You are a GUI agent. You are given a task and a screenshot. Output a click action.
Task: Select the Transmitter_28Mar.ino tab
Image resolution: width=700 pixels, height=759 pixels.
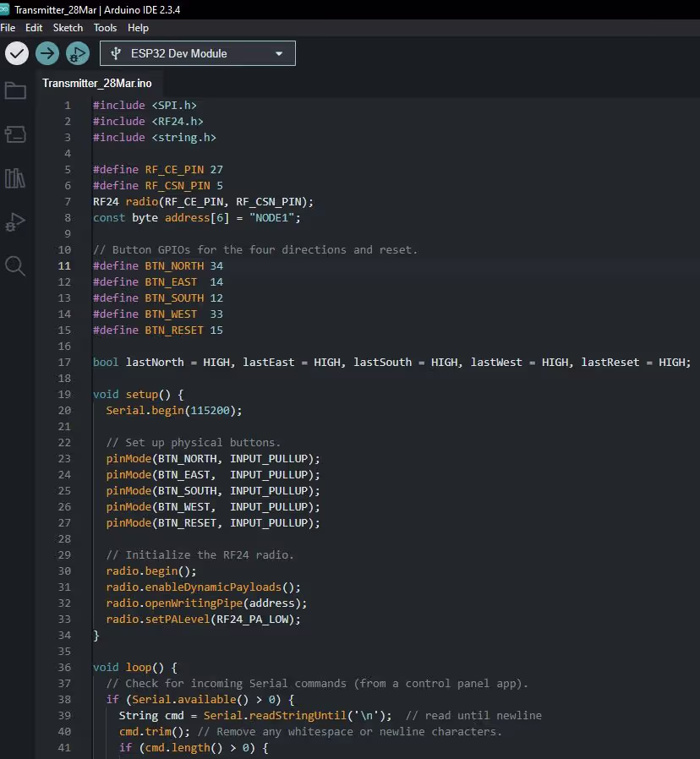97,83
